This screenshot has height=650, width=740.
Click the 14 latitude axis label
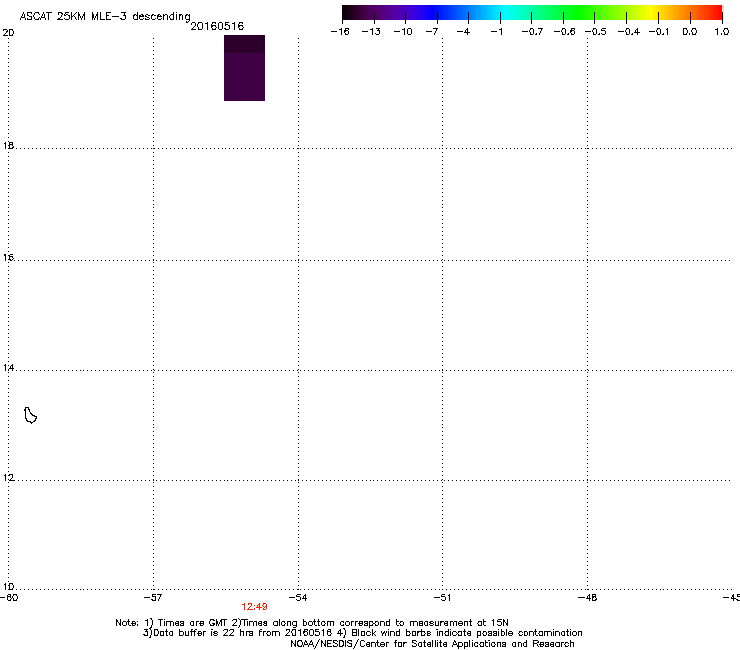click(8, 368)
